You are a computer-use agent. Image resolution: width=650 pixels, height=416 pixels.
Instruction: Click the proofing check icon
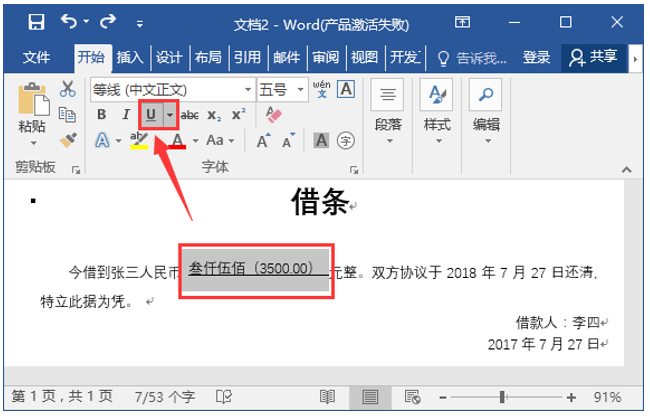pyautogui.click(x=224, y=397)
